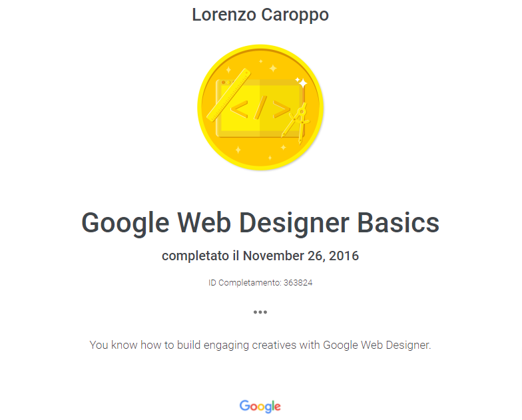Click the ruler icon on the badge

pyautogui.click(x=228, y=95)
